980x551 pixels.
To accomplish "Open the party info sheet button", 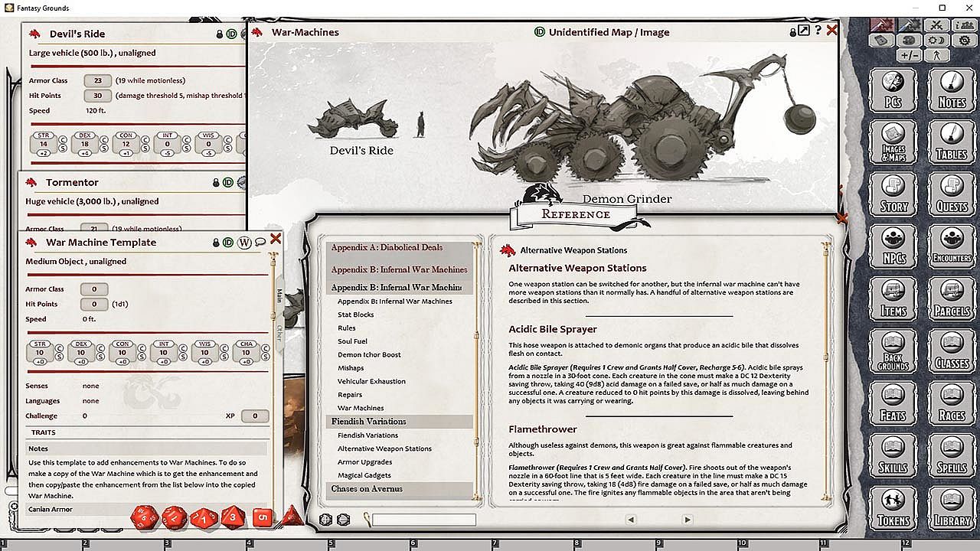I will pyautogui.click(x=964, y=25).
